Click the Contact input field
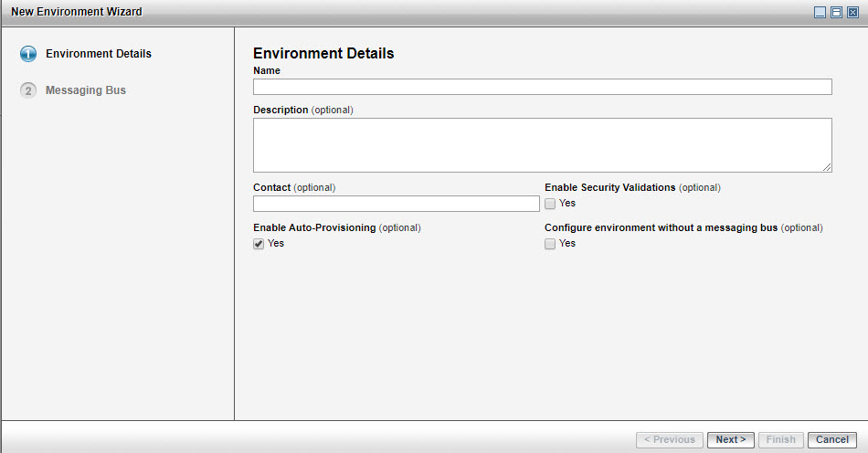The height and width of the screenshot is (453, 868). pos(396,204)
